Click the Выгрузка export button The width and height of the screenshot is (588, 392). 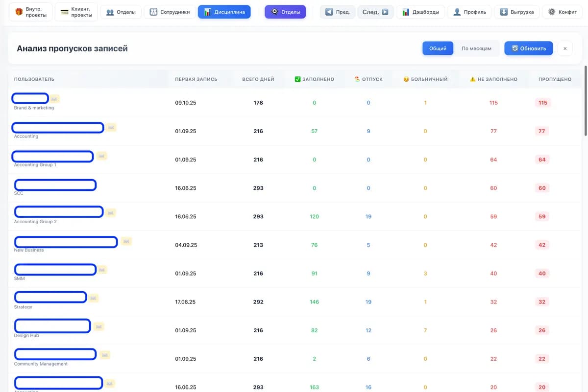[517, 12]
